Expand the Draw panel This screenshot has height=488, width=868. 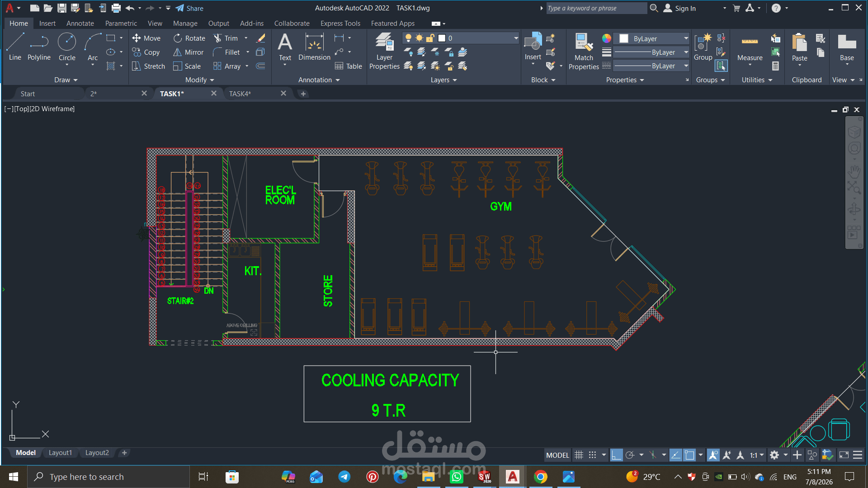(66, 80)
